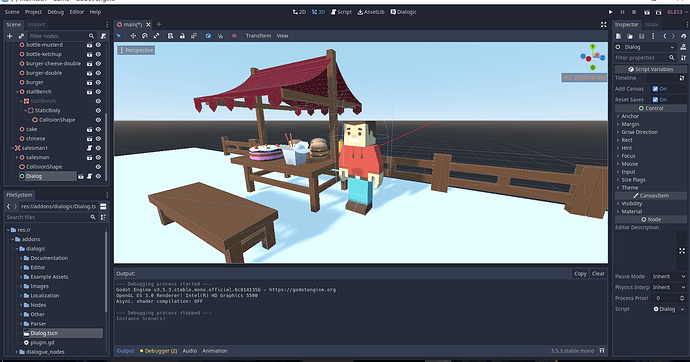
Task: Click the lock selected object icon
Action: tap(182, 36)
